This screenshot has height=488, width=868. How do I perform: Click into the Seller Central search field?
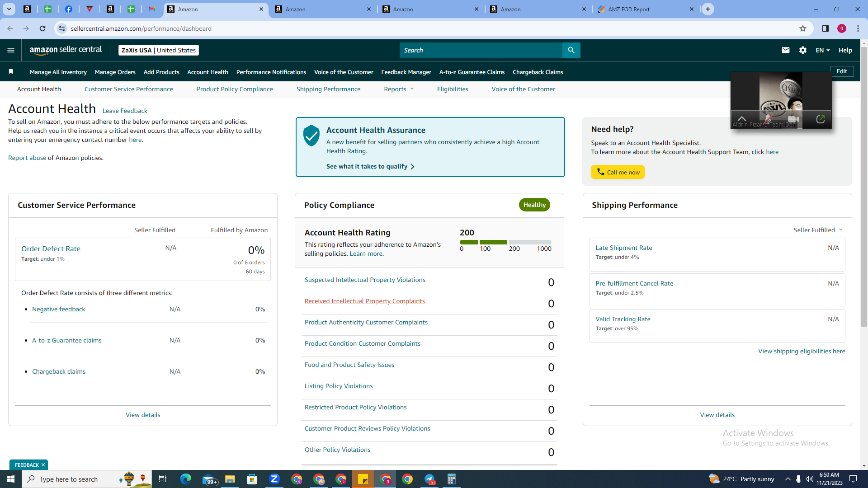481,50
